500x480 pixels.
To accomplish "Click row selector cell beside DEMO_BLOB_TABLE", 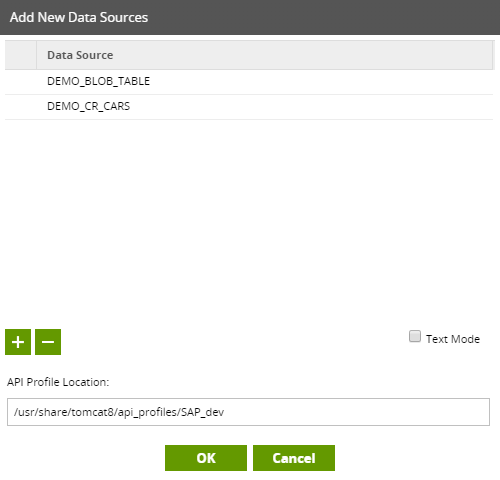I will tap(21, 82).
